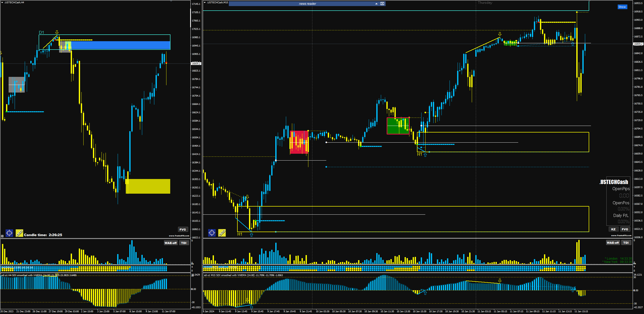
Task: Click TDI button in H4 indicator panel
Action: (184, 243)
